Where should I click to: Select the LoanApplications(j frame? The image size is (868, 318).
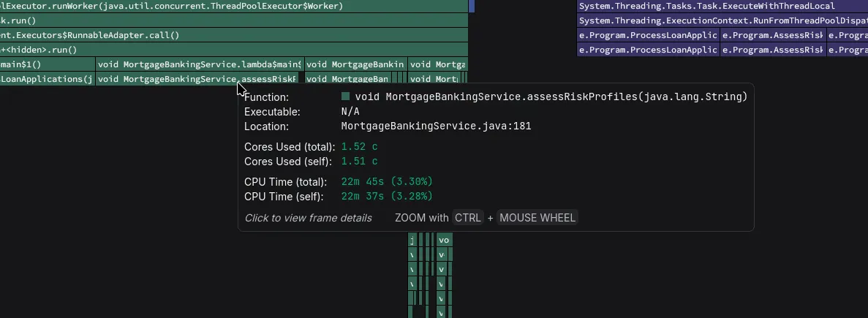point(47,79)
